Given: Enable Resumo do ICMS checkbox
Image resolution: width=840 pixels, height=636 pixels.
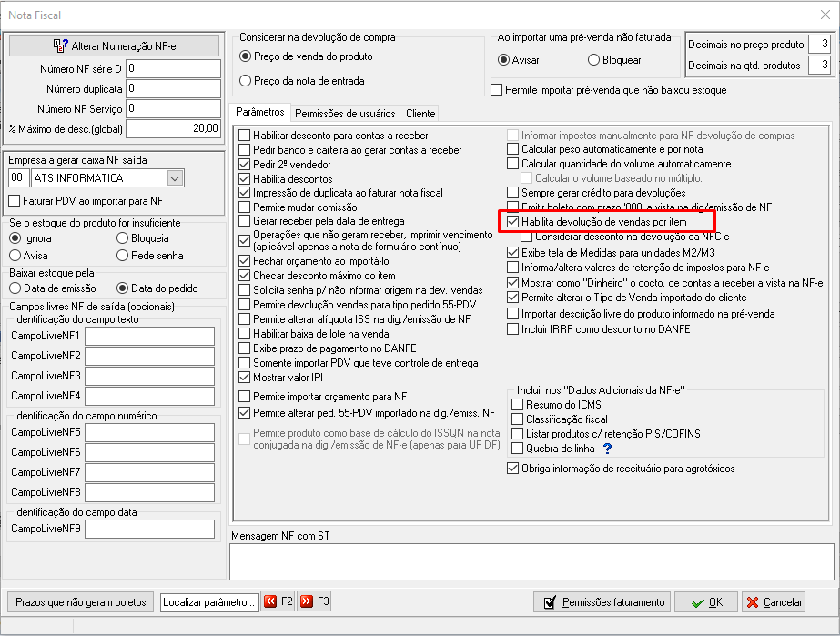Looking at the screenshot, I should click(518, 405).
